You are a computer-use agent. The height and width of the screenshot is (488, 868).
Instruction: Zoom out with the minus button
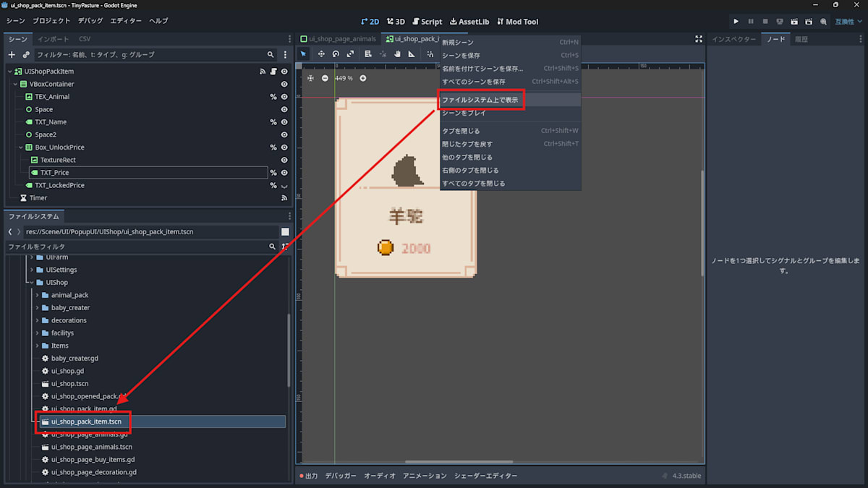coord(325,78)
